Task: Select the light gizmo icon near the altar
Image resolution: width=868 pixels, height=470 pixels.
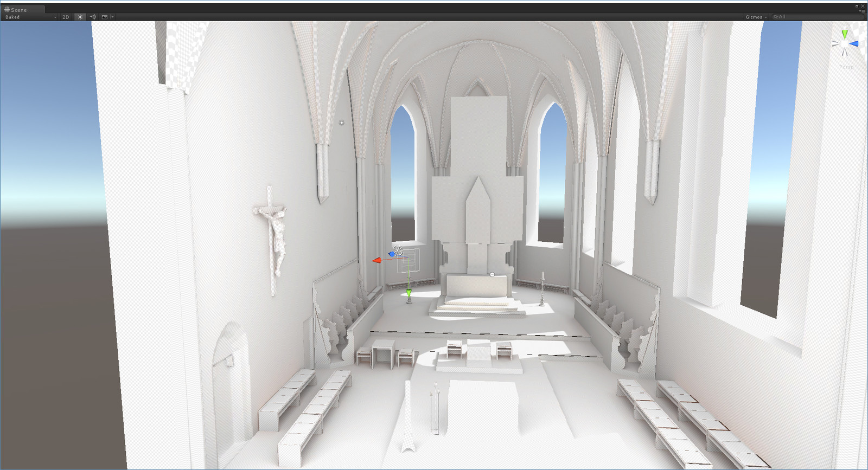Action: click(398, 250)
